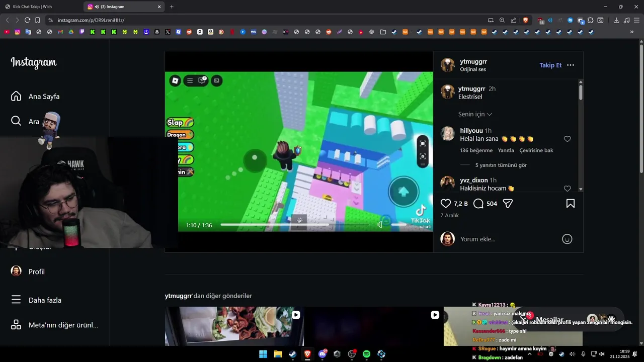The height and width of the screenshot is (362, 644).
Task: Open Profil from the sidebar
Action: point(28,271)
